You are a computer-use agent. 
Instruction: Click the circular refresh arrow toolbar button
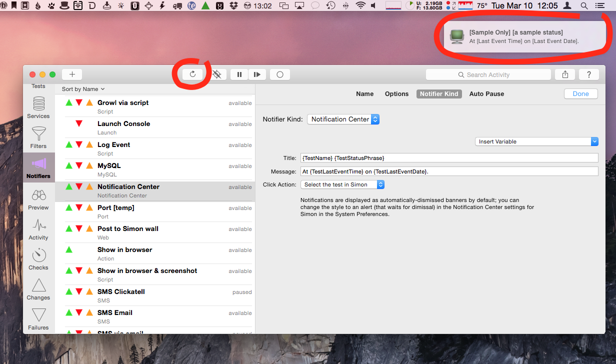[x=192, y=74]
